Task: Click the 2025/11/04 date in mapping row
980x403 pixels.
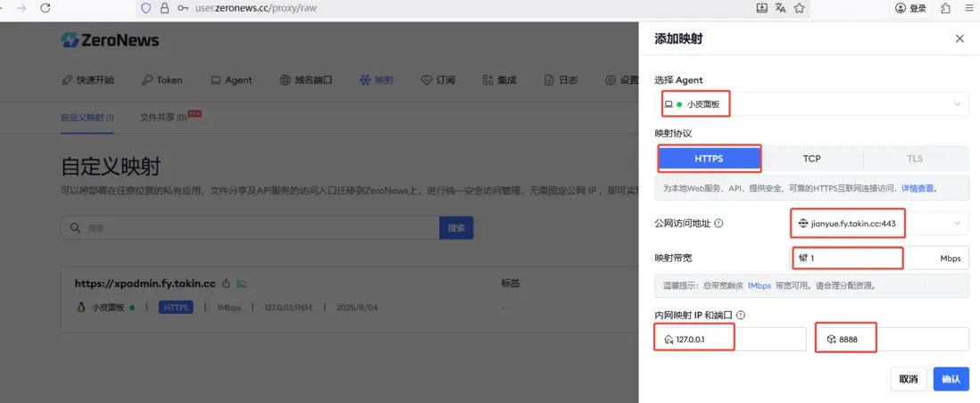Action: click(x=357, y=308)
